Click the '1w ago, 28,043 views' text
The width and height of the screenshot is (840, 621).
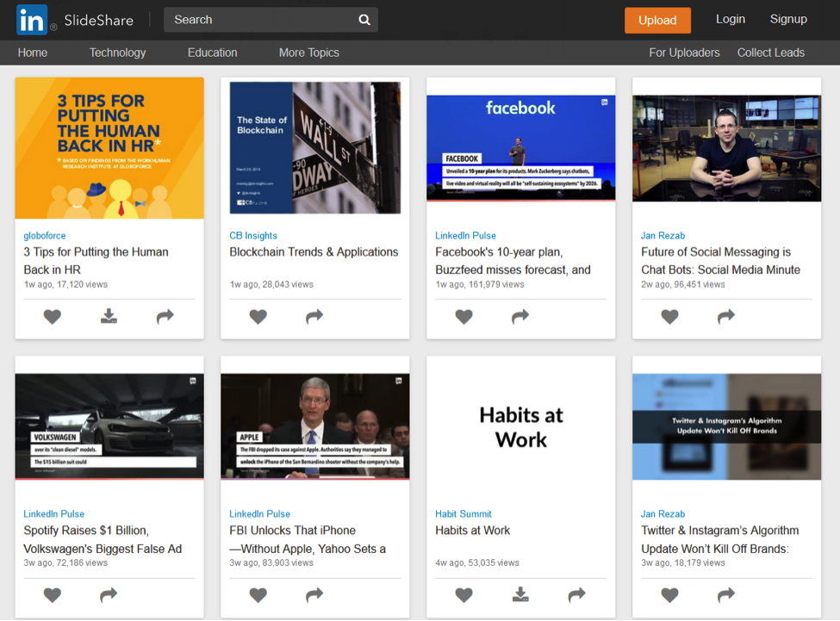(x=271, y=284)
